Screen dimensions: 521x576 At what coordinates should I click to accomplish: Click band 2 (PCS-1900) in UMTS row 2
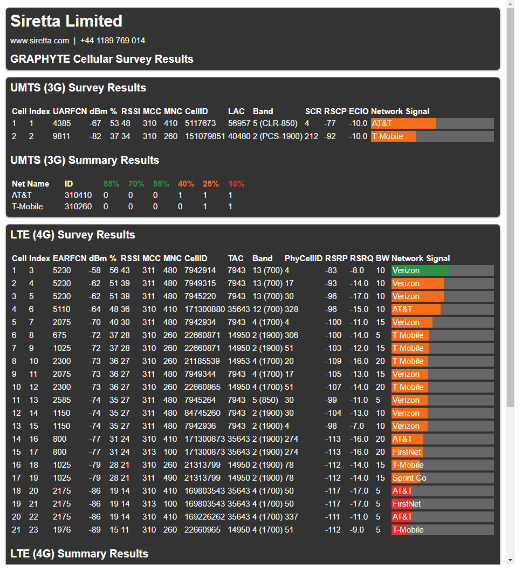pos(277,136)
